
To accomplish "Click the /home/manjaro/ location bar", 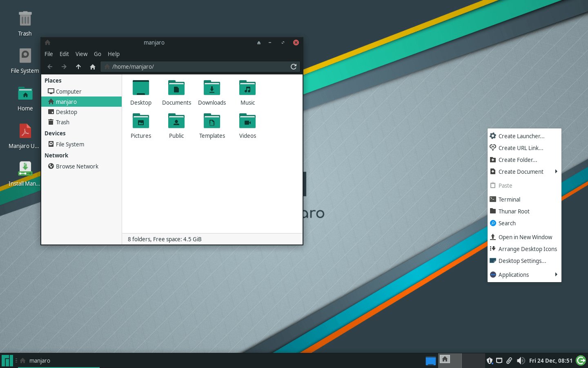I will coord(200,67).
